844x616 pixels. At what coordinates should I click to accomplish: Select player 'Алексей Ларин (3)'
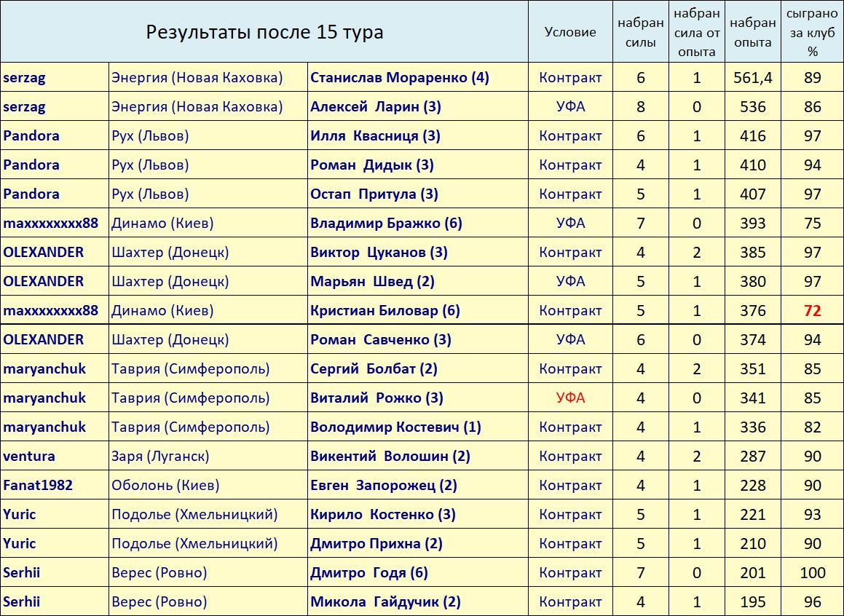click(376, 106)
